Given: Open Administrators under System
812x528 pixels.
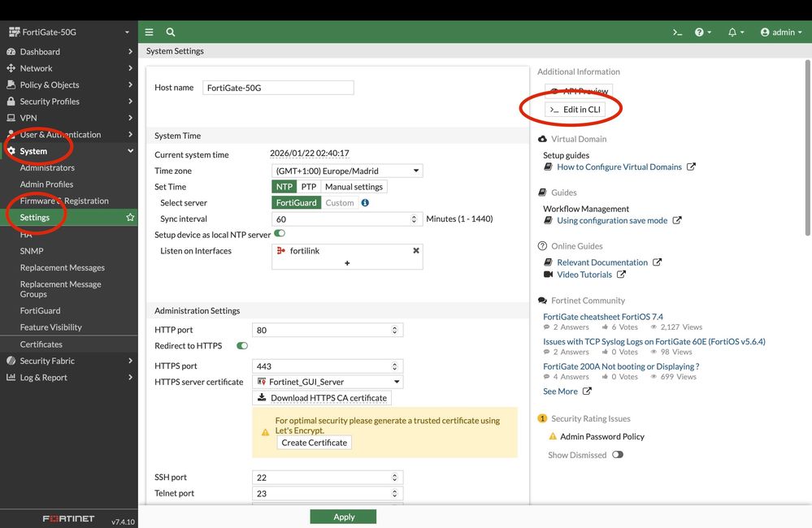Looking at the screenshot, I should [x=47, y=167].
